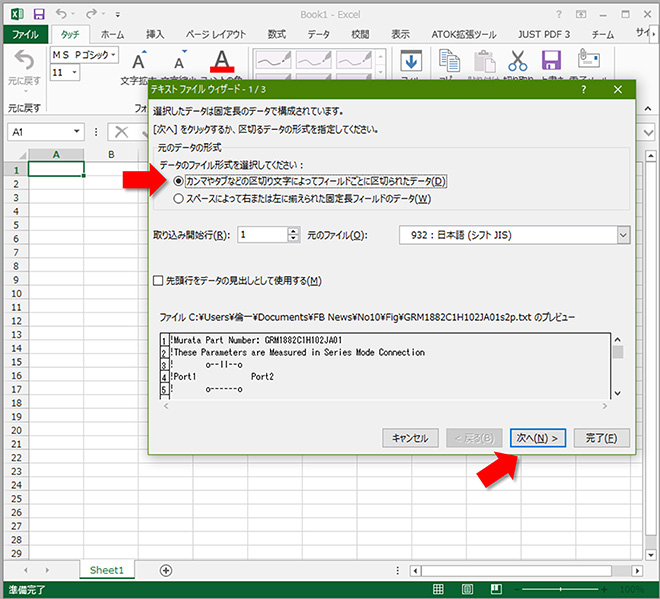The height and width of the screenshot is (599, 660).
Task: Click the 次へ(N) > button
Action: coord(537,438)
